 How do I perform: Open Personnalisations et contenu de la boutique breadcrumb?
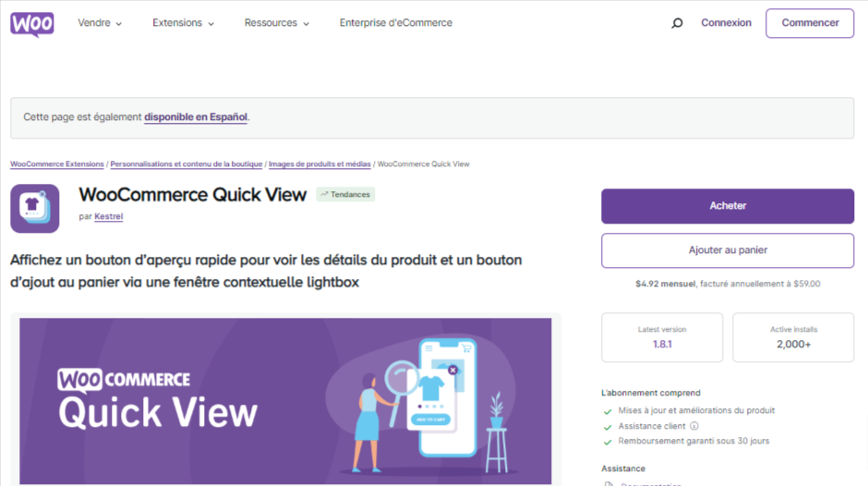(186, 164)
